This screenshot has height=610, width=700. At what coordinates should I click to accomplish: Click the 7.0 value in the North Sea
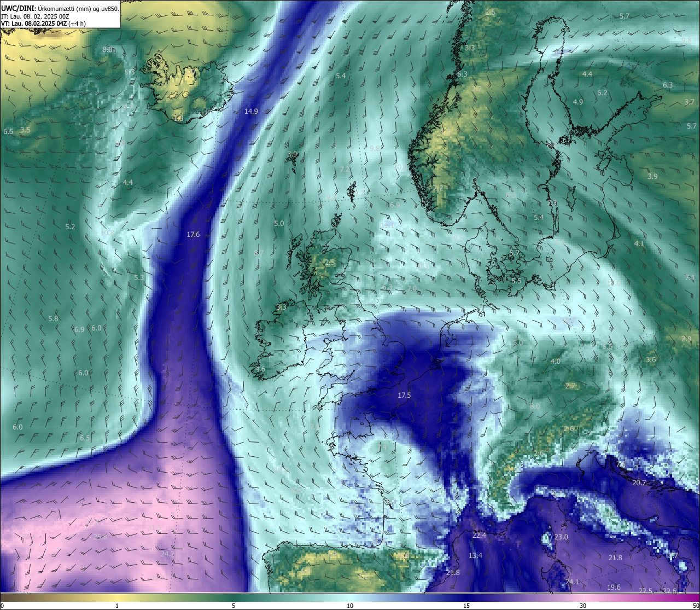pyautogui.click(x=412, y=288)
